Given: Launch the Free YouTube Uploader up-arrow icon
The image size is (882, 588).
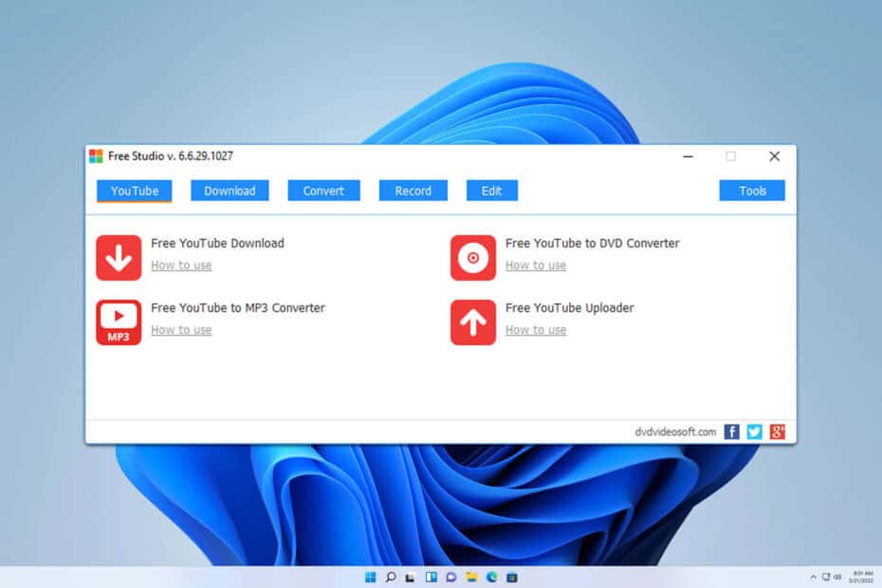Looking at the screenshot, I should pos(473,322).
